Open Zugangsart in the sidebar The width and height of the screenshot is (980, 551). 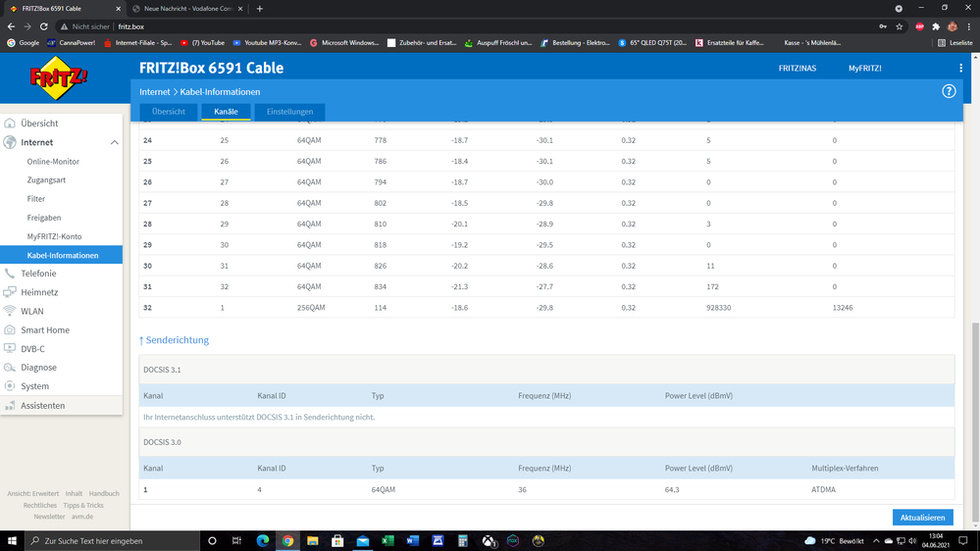[x=46, y=180]
